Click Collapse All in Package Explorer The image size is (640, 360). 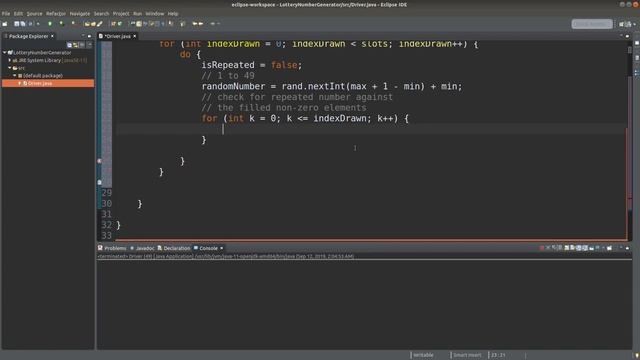click(x=69, y=44)
